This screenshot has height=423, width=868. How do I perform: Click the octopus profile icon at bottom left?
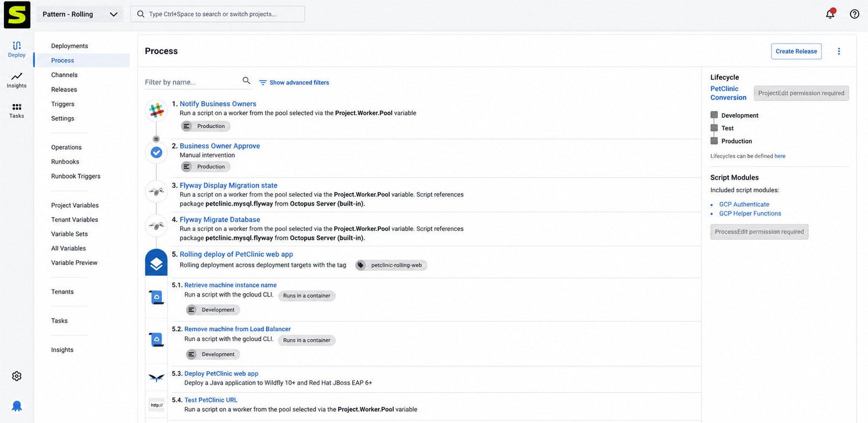click(17, 406)
